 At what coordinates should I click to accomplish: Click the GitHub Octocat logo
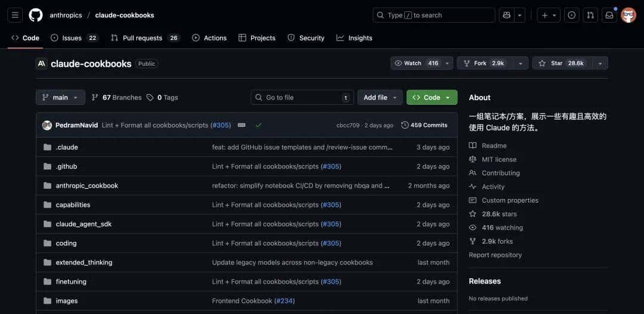[36, 15]
